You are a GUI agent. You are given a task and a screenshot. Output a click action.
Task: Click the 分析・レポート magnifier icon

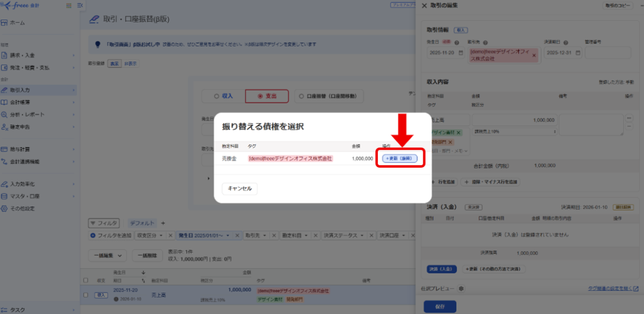pyautogui.click(x=4, y=114)
